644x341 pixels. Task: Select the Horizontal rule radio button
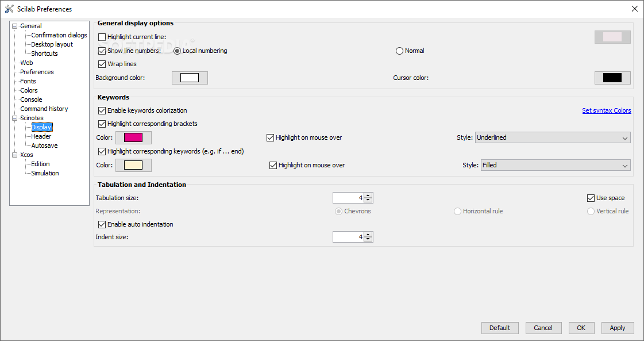click(457, 211)
